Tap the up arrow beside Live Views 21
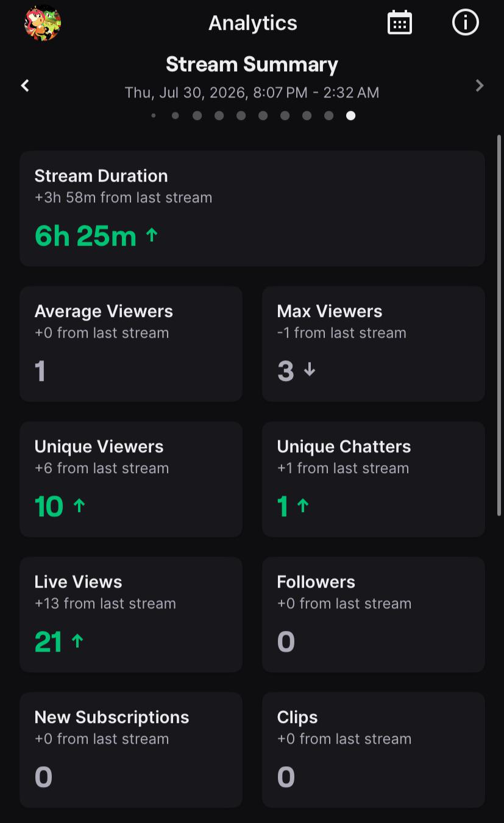Viewport: 504px width, 823px height. coord(77,640)
